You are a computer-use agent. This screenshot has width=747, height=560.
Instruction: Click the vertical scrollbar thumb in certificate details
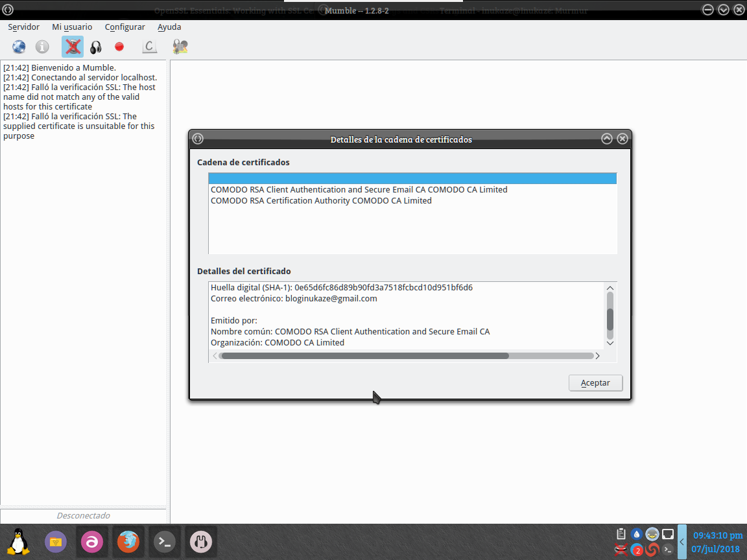pos(610,319)
